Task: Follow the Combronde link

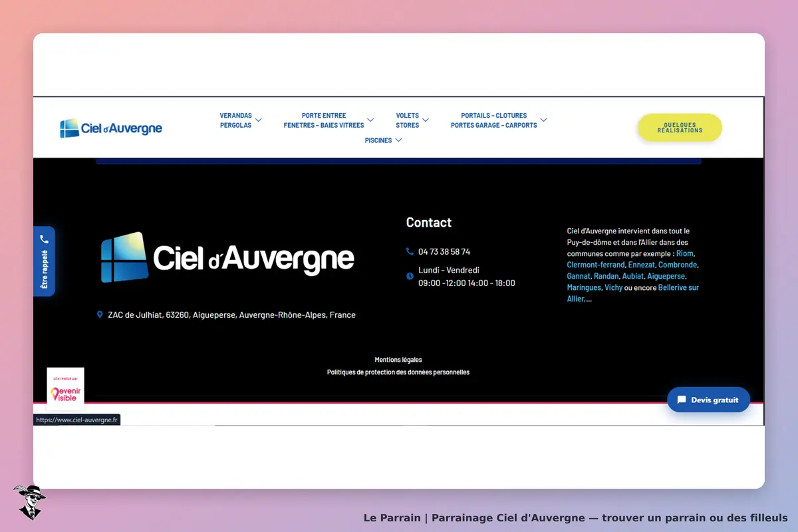Action: pyautogui.click(x=678, y=265)
